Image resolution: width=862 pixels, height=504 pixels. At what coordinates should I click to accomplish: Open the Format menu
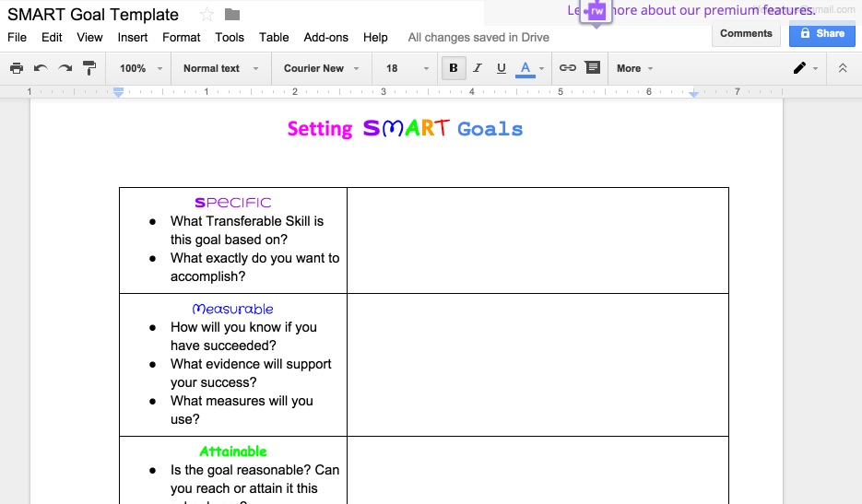pos(181,38)
